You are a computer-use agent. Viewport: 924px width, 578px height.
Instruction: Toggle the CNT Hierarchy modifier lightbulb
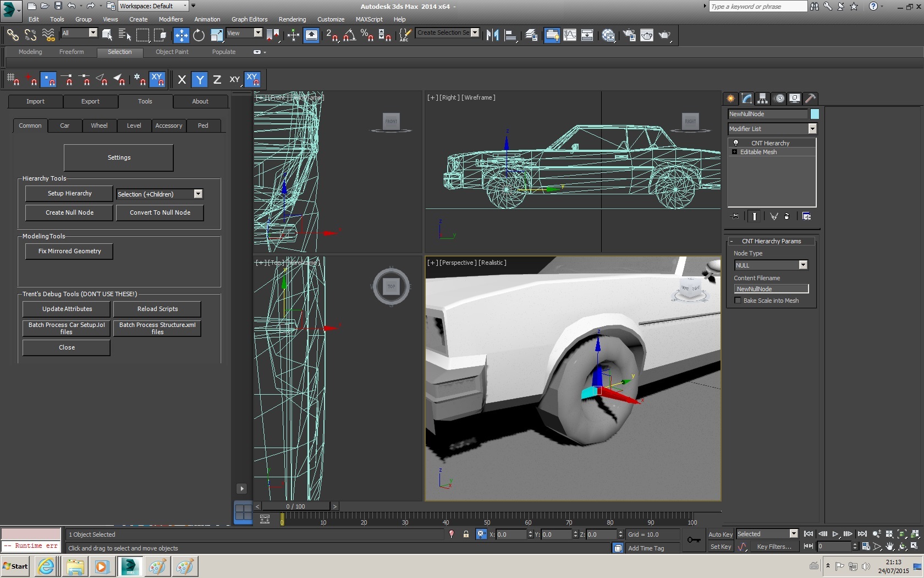pyautogui.click(x=735, y=143)
